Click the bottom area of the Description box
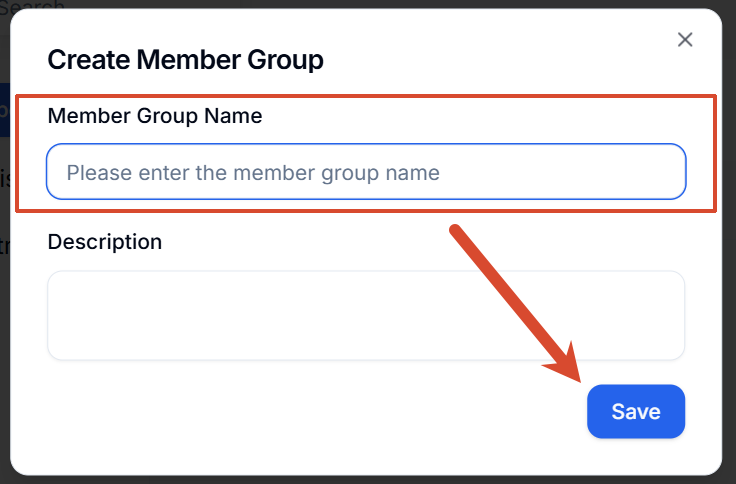736x484 pixels. click(366, 347)
